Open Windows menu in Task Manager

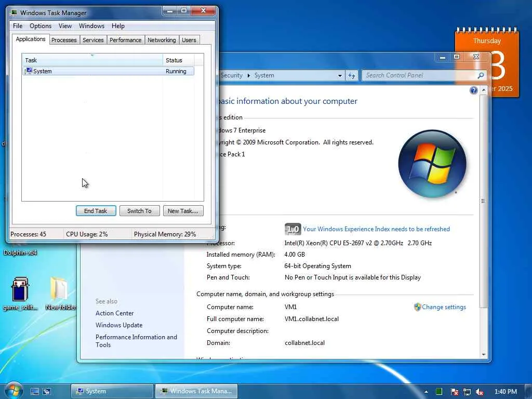coord(91,26)
